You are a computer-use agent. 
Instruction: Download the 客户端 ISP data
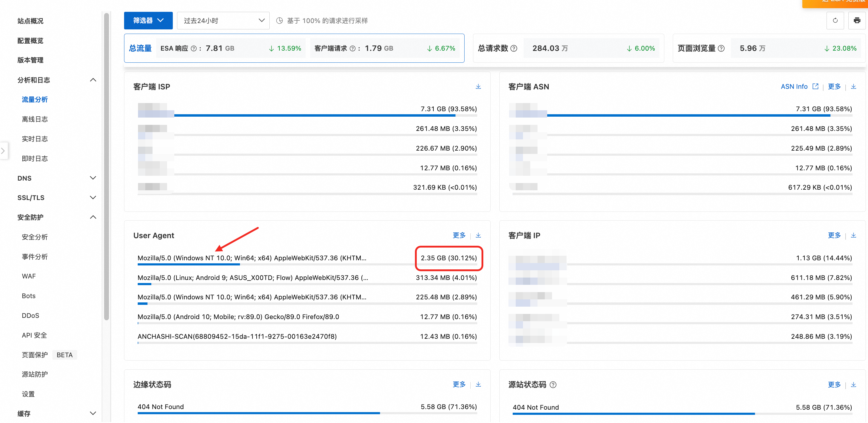coord(478,87)
